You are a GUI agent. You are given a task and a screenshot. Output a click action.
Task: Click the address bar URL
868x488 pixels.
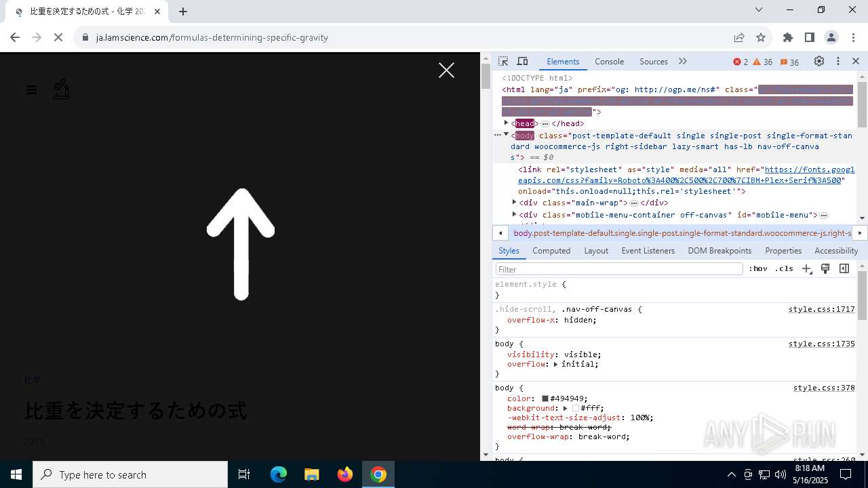tap(212, 37)
